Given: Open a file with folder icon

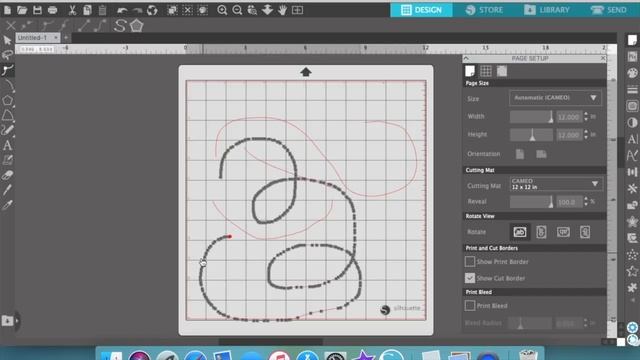Looking at the screenshot, I should (x=22, y=10).
